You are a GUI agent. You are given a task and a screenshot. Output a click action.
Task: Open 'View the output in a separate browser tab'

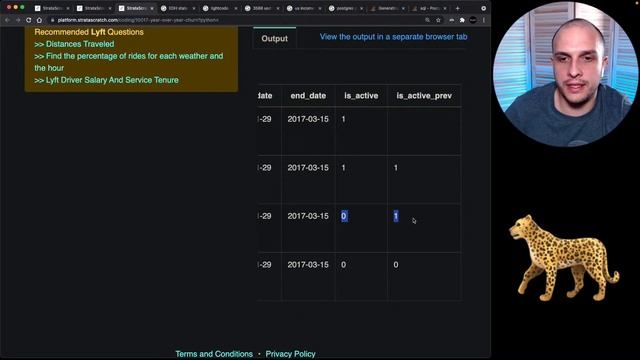[393, 37]
